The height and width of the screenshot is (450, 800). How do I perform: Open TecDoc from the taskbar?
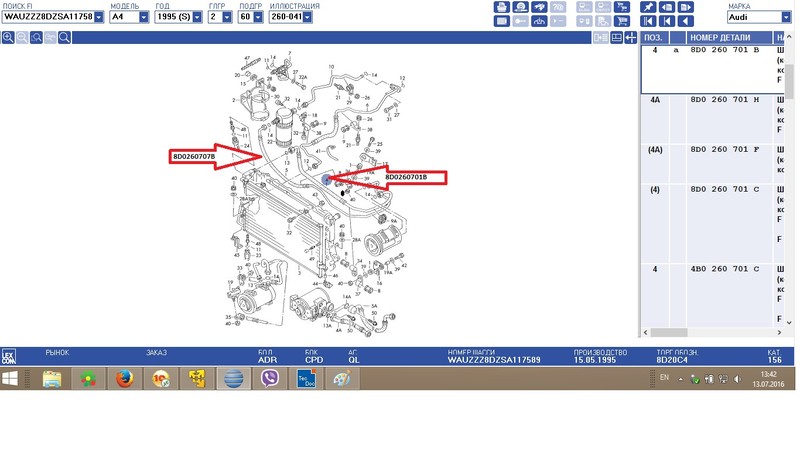pos(305,379)
